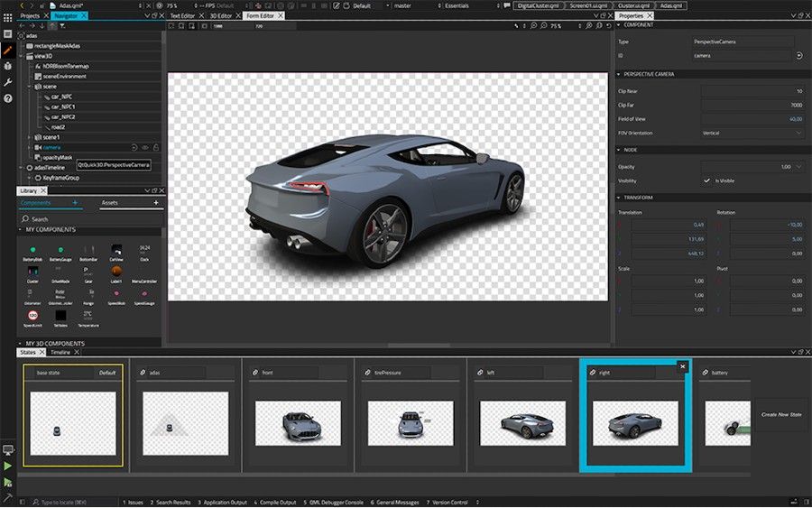The image size is (812, 508).
Task: Click the green Run button
Action: [8, 466]
